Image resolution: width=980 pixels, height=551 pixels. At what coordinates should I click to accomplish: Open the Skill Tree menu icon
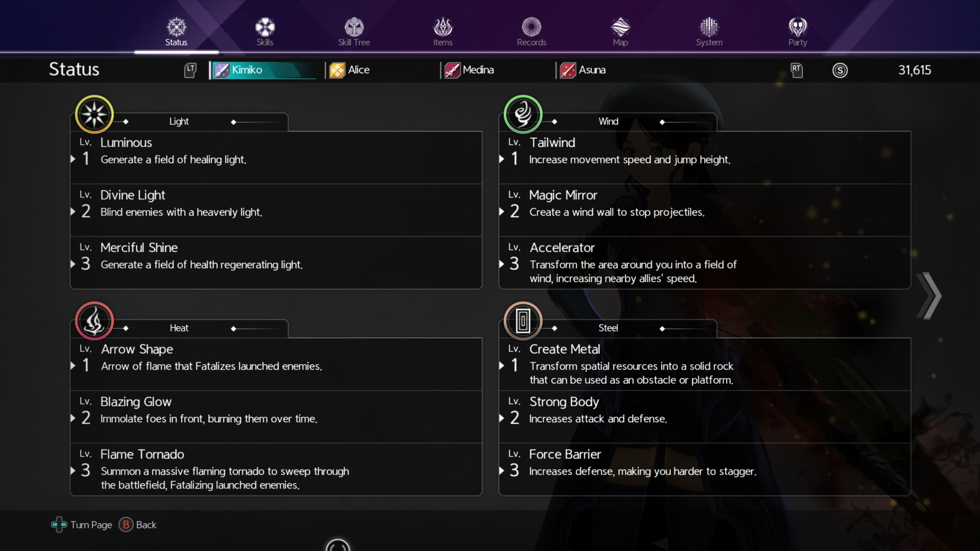point(354,27)
